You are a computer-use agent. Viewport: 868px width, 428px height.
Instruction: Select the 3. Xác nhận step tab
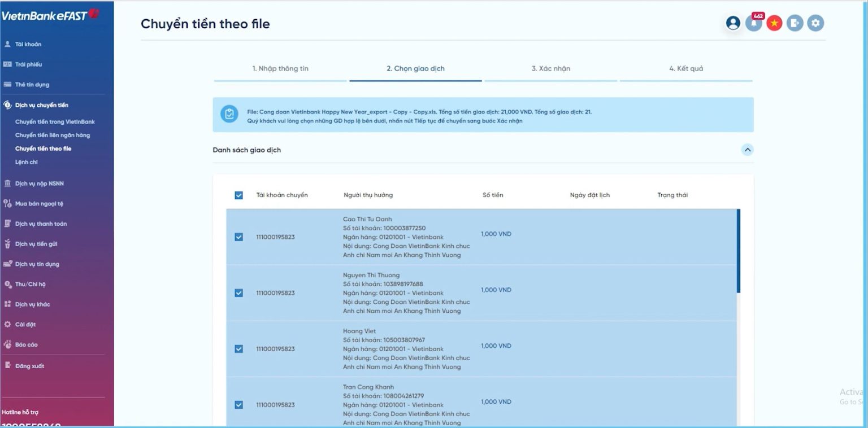pyautogui.click(x=550, y=69)
